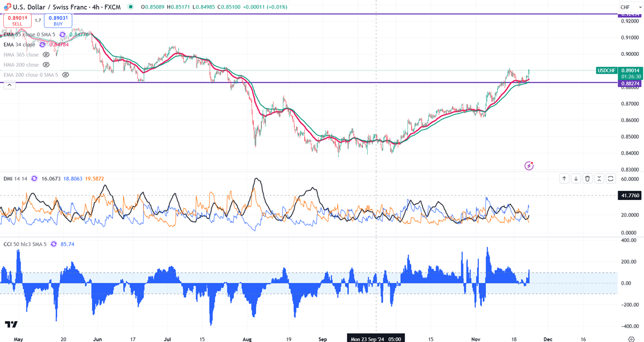644x342 pixels.
Task: Maximize the DMI pane
Action: (610, 179)
